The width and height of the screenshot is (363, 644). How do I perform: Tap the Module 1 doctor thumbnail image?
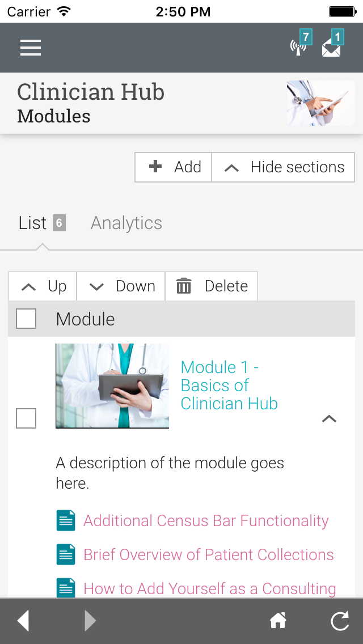pos(112,385)
